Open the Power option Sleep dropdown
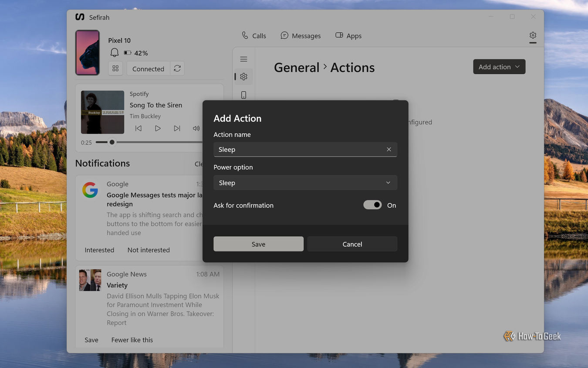Viewport: 588px width, 368px height. point(305,183)
